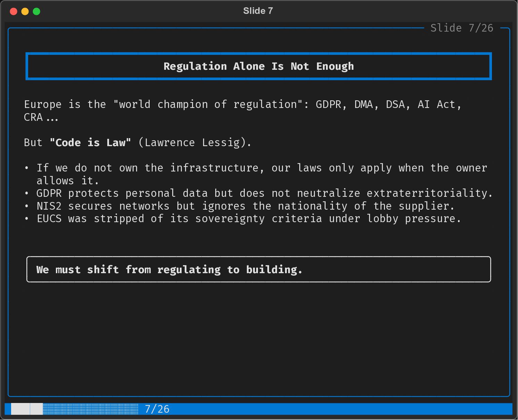Click the NIS2 secures networks bullet
This screenshot has width=518, height=420.
(245, 206)
